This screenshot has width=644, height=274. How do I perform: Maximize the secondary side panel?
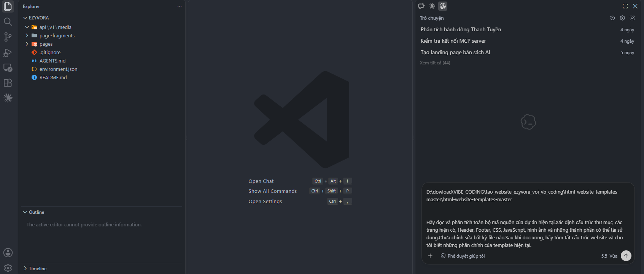(x=625, y=6)
